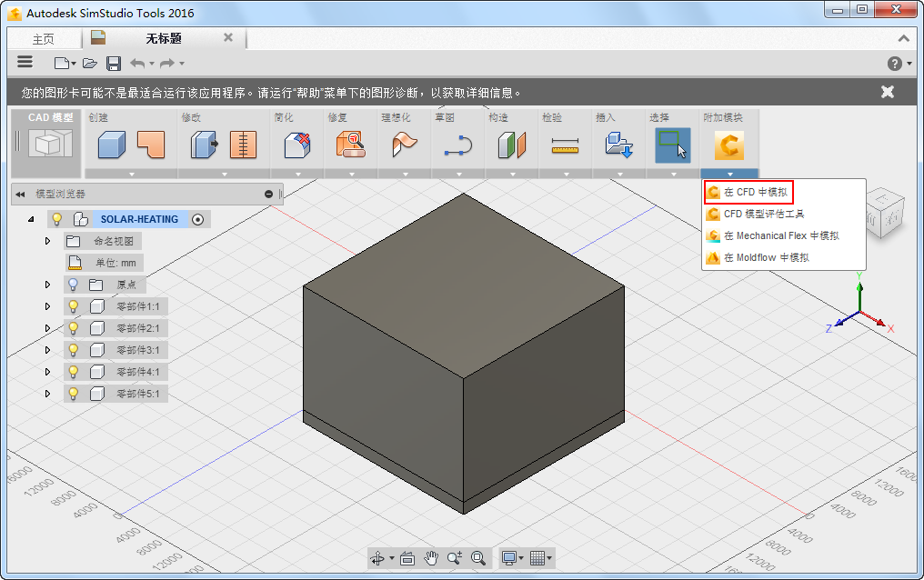Choose 在 Moldflow 中模拟 from the menu
This screenshot has width=924, height=580.
[x=766, y=257]
